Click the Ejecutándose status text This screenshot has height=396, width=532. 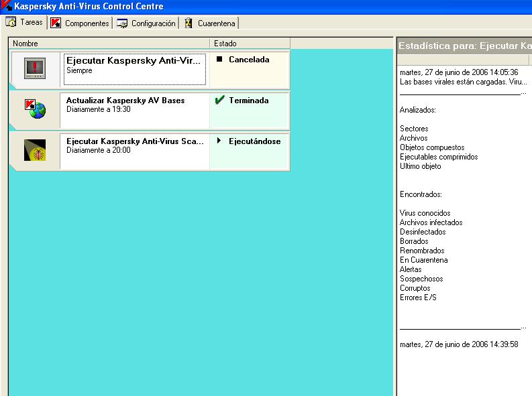(255, 141)
